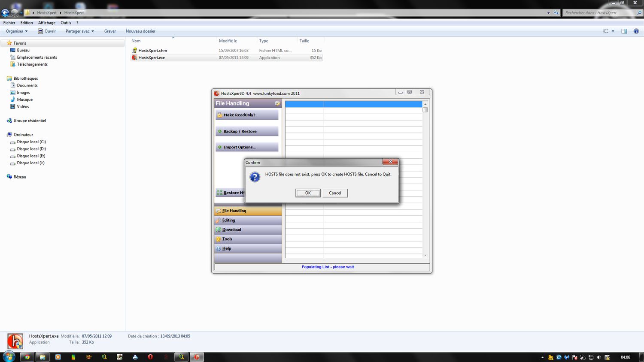The width and height of the screenshot is (644, 362).
Task: Open the ? help menu in Explorer
Action: (x=77, y=23)
